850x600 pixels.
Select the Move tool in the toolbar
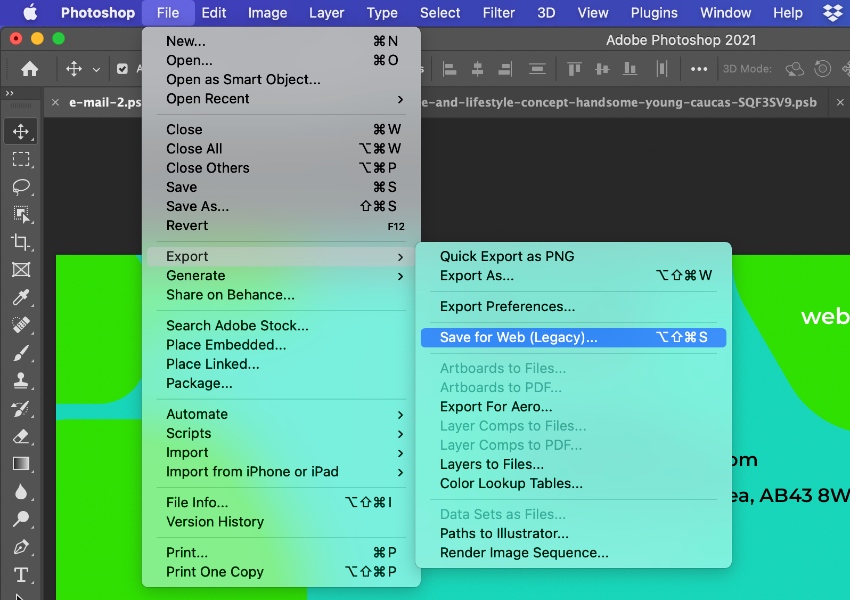point(20,132)
